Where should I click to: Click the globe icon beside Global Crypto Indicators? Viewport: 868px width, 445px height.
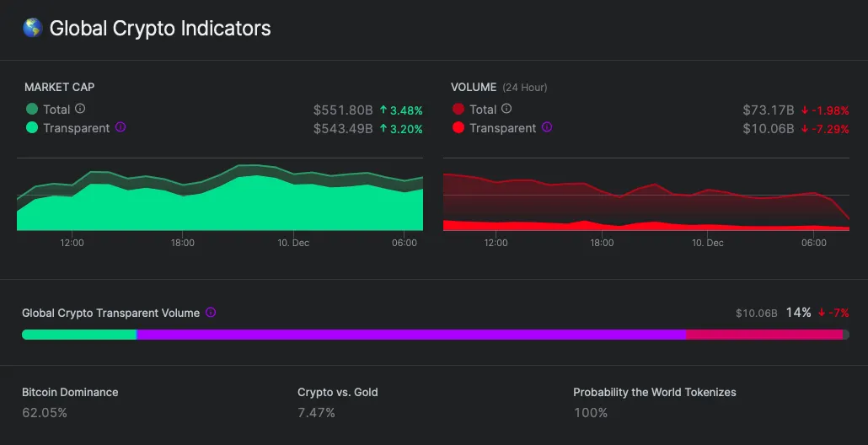33,28
